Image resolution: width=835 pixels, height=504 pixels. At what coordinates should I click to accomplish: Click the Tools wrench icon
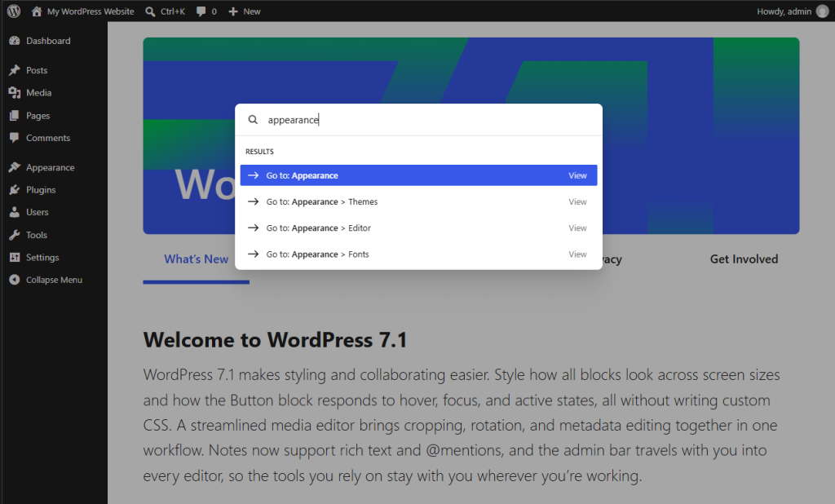click(x=15, y=235)
